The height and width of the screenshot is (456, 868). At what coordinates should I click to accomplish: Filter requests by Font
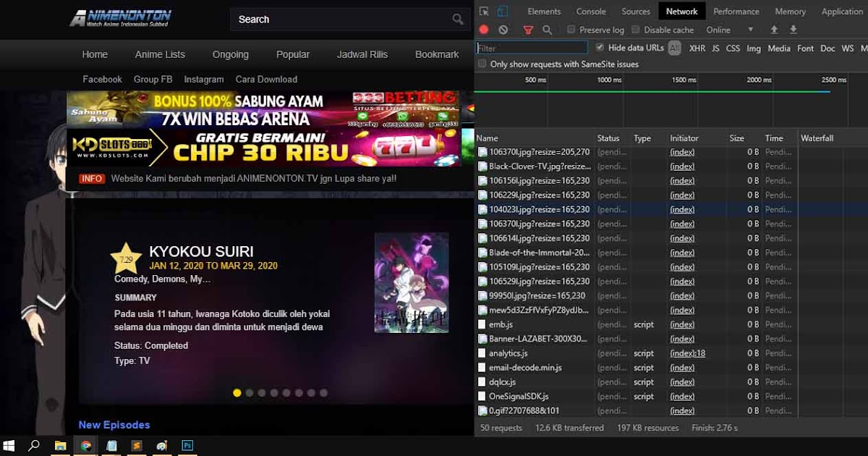tap(805, 48)
